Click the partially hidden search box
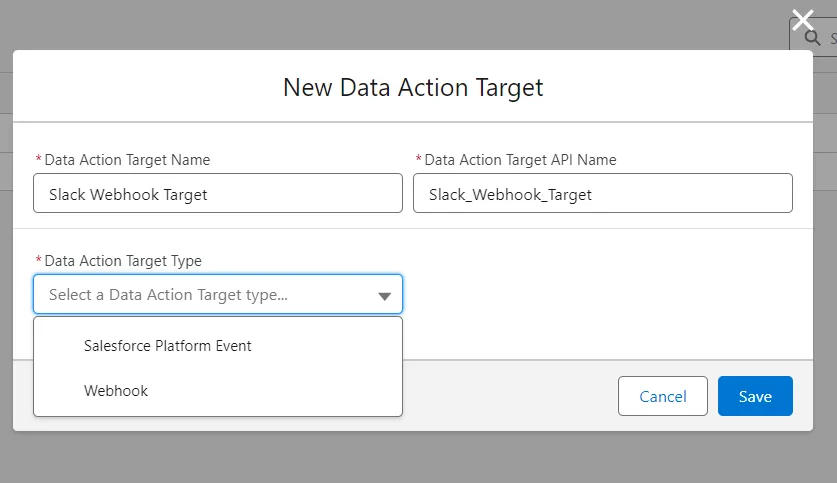 pos(826,38)
